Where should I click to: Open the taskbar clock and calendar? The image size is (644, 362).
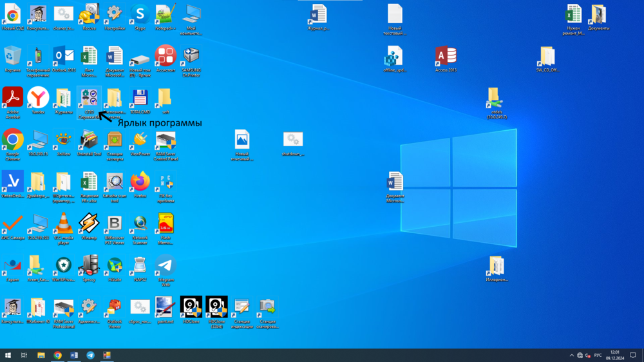pos(615,355)
